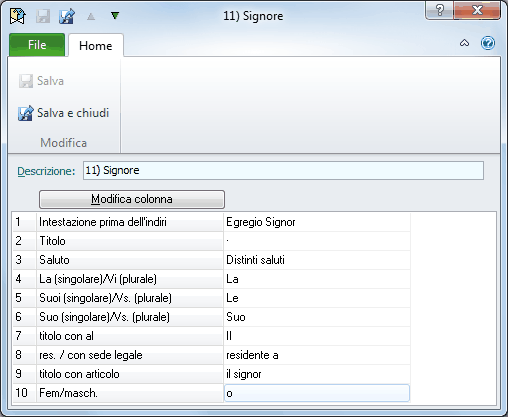Click the il signor value cell
The width and height of the screenshot is (508, 417).
[317, 374]
